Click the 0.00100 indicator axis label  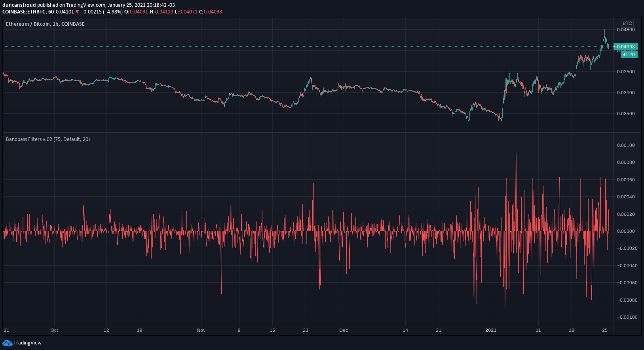[626, 145]
